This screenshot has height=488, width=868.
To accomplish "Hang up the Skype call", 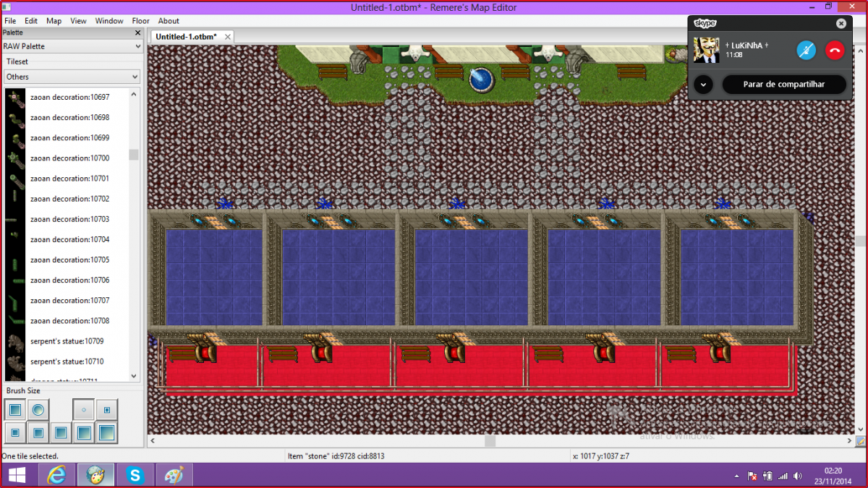I will 835,50.
